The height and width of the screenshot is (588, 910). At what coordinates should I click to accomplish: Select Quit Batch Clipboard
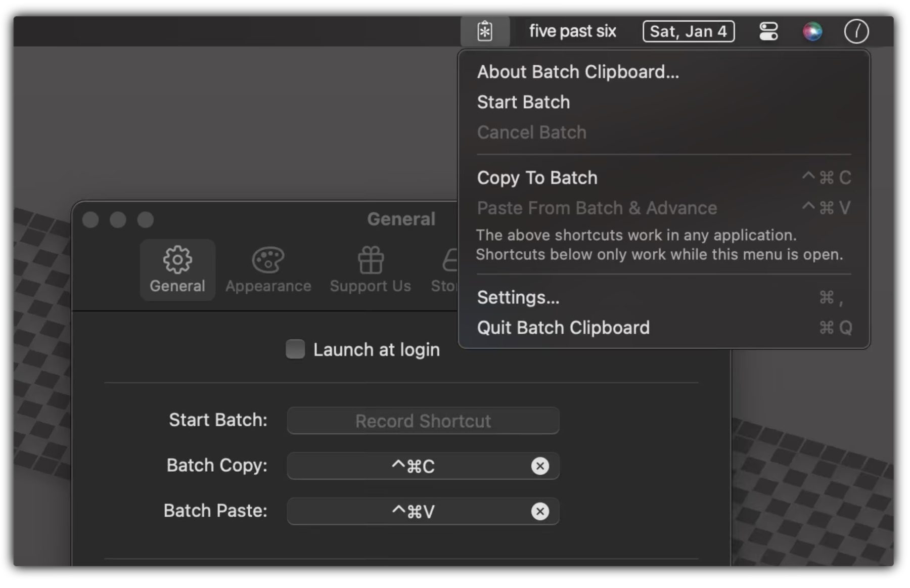[563, 328]
